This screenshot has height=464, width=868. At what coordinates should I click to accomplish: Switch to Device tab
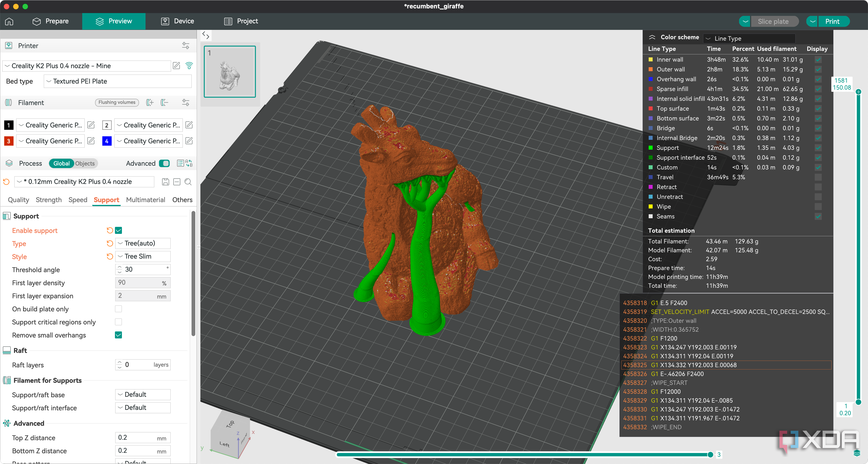coord(178,21)
